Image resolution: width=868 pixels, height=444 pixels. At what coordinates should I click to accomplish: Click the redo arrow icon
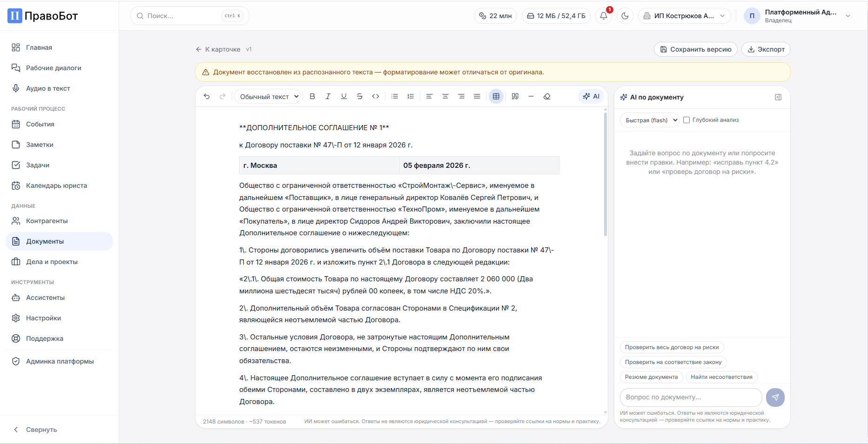(x=222, y=96)
